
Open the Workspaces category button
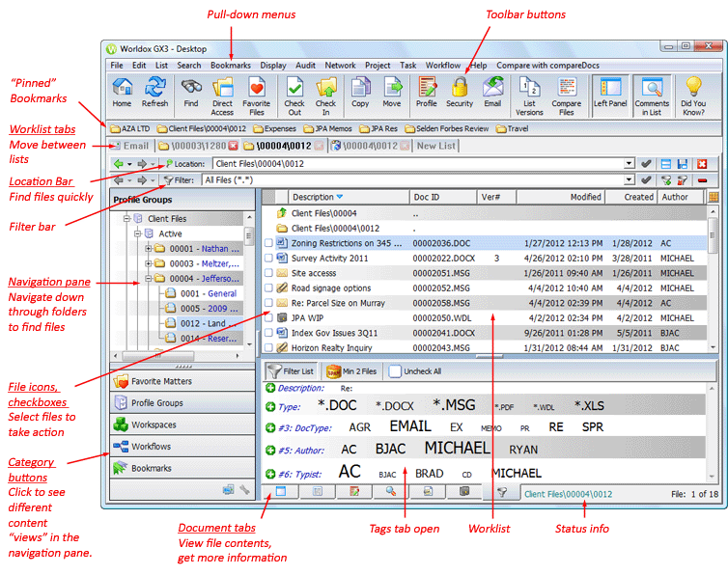tap(182, 424)
